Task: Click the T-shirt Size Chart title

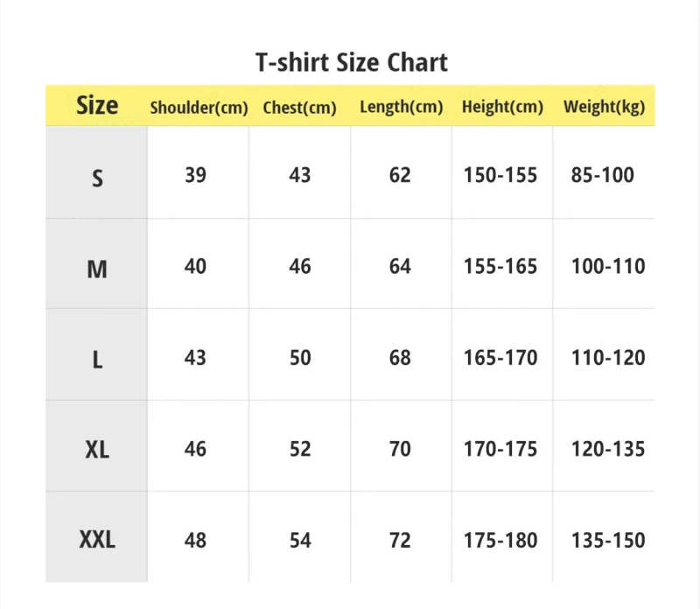Action: pyautogui.click(x=351, y=63)
